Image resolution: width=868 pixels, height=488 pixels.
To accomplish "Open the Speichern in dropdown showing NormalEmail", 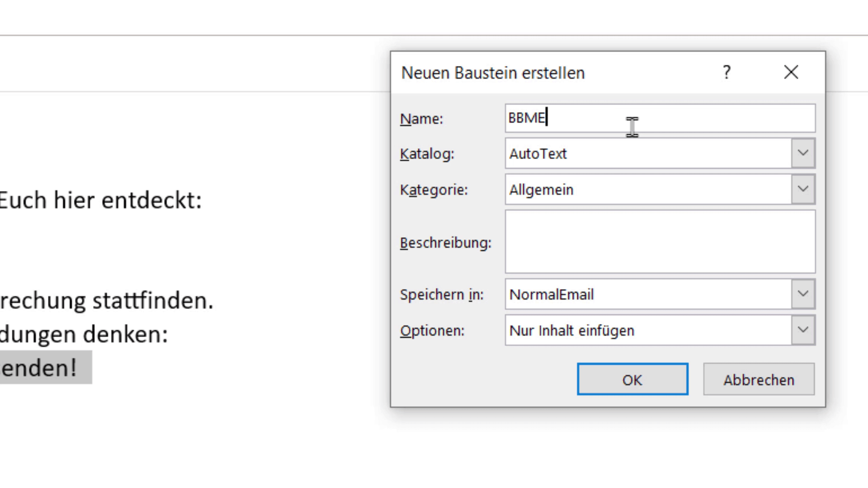I will click(x=660, y=294).
